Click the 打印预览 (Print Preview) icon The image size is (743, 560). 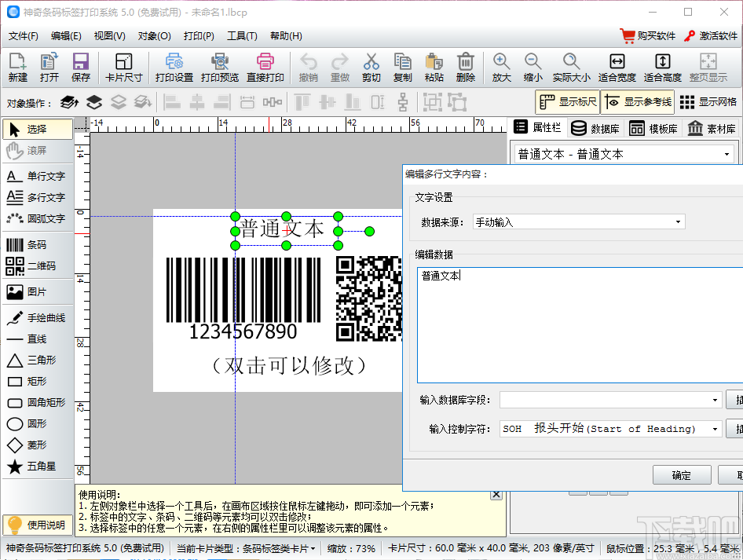(220, 67)
